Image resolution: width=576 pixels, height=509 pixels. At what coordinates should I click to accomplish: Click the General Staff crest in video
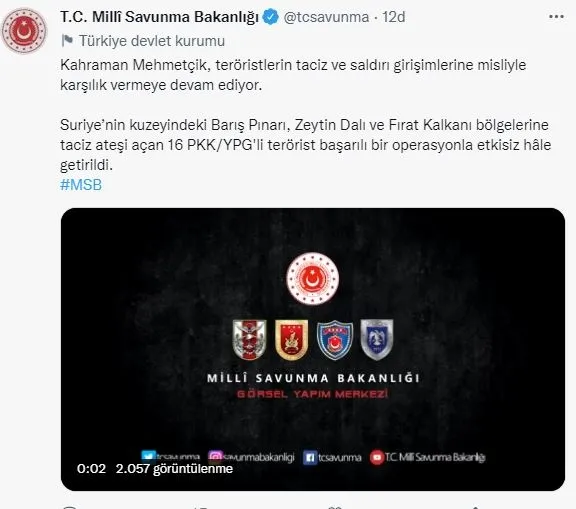[x=249, y=340]
